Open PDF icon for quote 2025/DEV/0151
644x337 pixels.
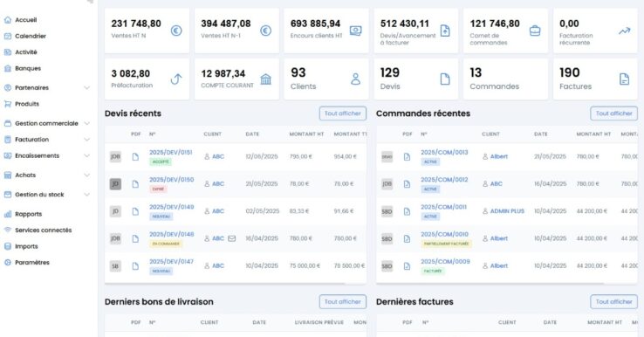pos(135,156)
